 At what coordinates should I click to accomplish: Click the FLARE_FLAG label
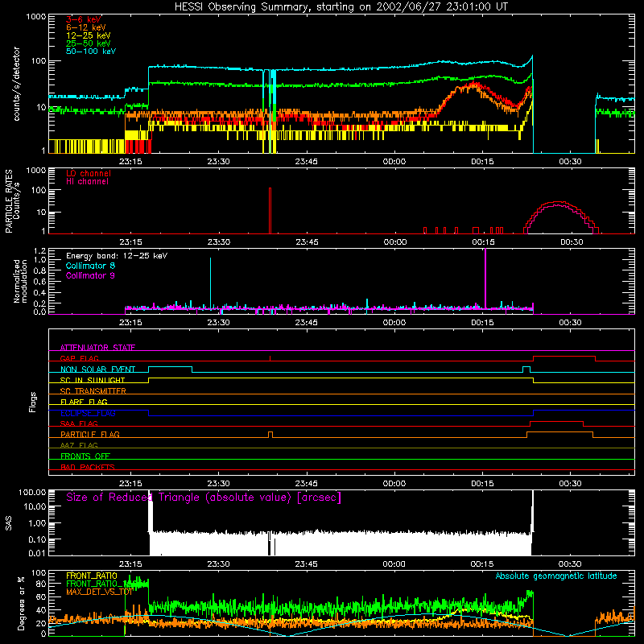click(x=84, y=402)
